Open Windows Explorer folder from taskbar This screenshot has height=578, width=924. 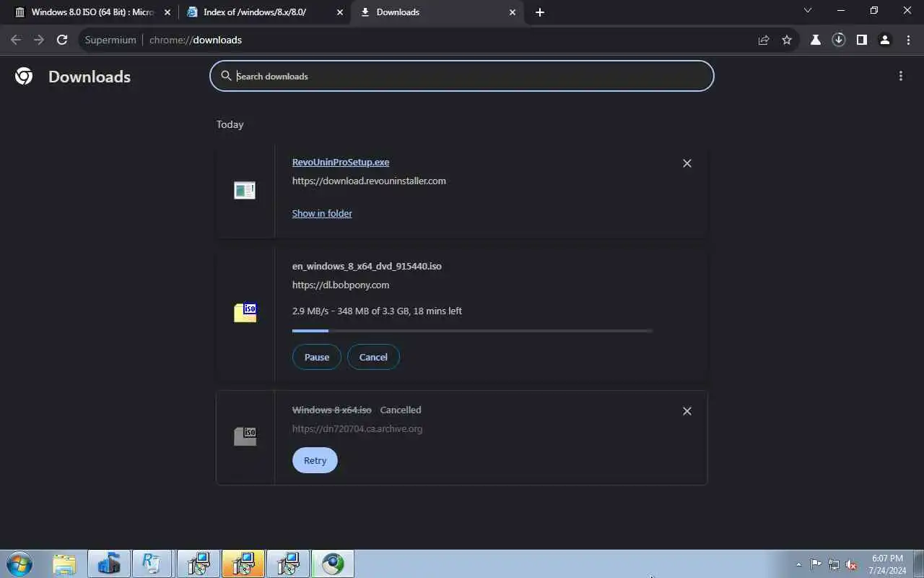64,564
